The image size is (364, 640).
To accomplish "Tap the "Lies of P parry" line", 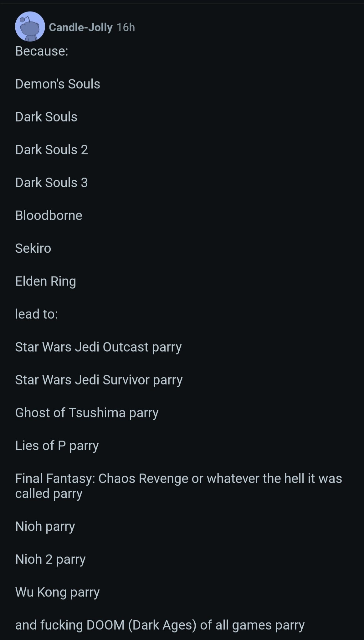I will (x=57, y=446).
